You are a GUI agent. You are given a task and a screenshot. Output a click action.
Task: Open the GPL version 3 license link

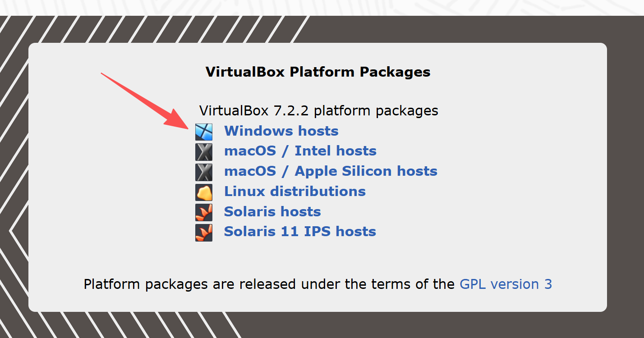point(505,284)
